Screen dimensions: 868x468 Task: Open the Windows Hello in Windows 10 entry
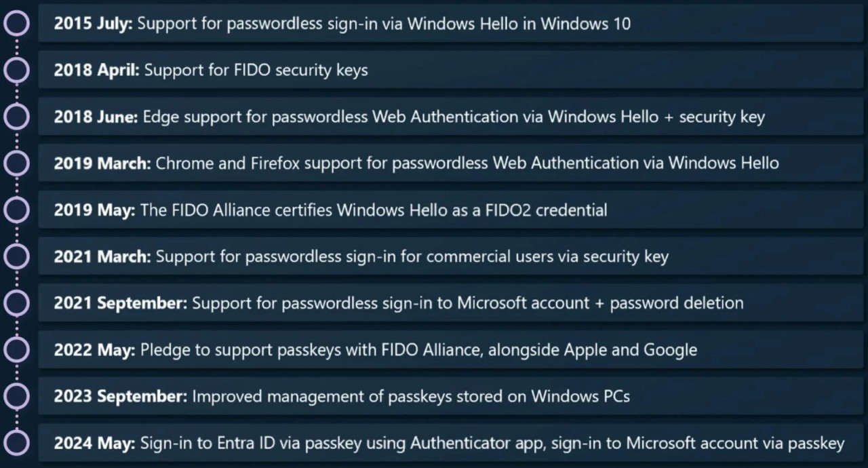[x=342, y=24]
